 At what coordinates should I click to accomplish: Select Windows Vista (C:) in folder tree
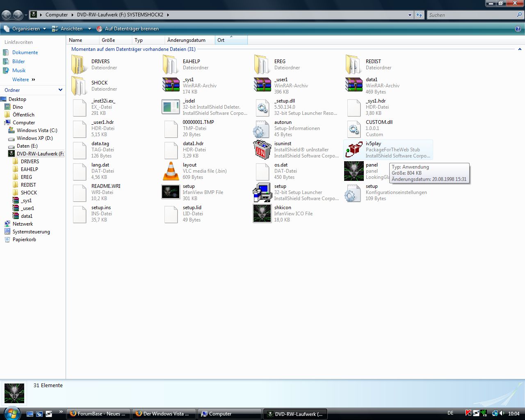coord(37,130)
